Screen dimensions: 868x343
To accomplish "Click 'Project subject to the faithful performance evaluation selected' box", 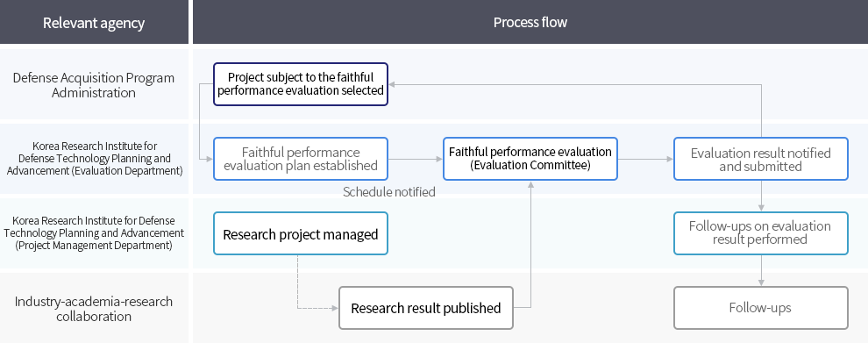I will tap(301, 84).
